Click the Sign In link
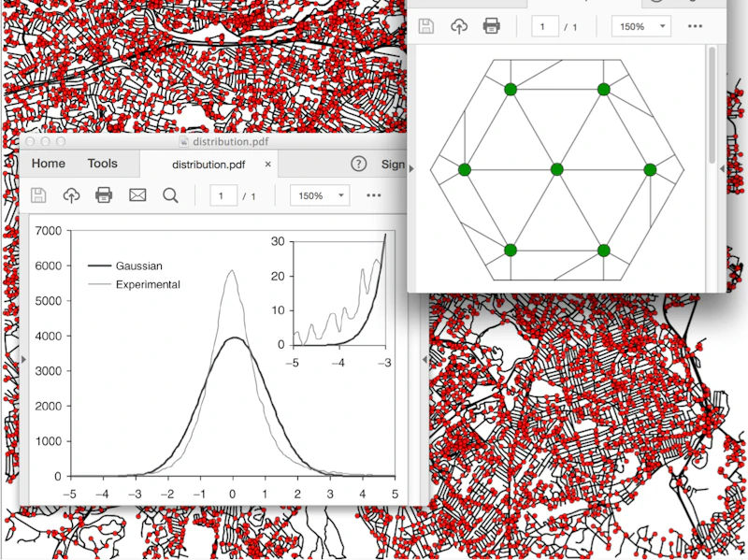Viewport: 748px width, 560px height. click(x=393, y=165)
